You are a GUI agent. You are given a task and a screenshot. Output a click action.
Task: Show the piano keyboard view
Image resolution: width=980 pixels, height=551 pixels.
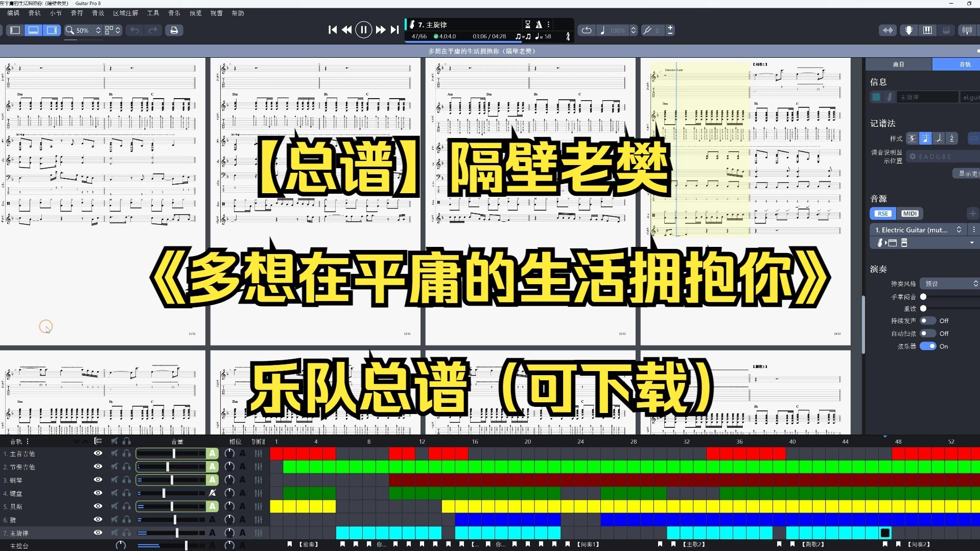coord(927,30)
